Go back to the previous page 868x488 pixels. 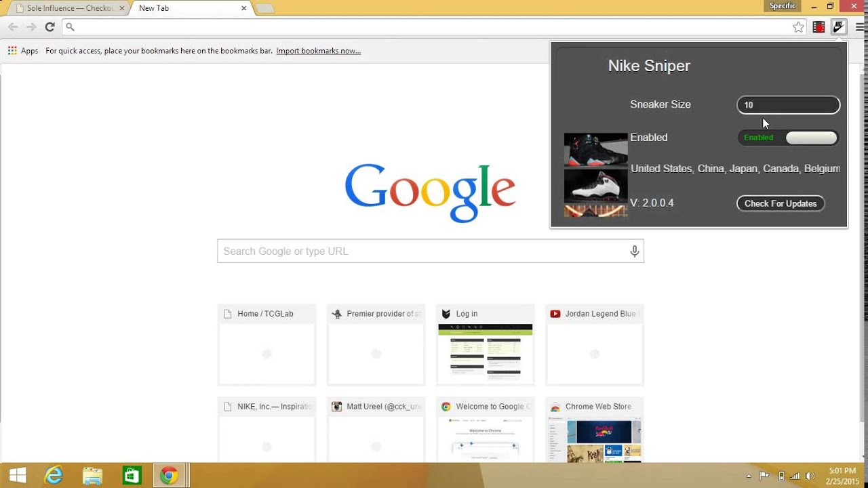tap(13, 27)
